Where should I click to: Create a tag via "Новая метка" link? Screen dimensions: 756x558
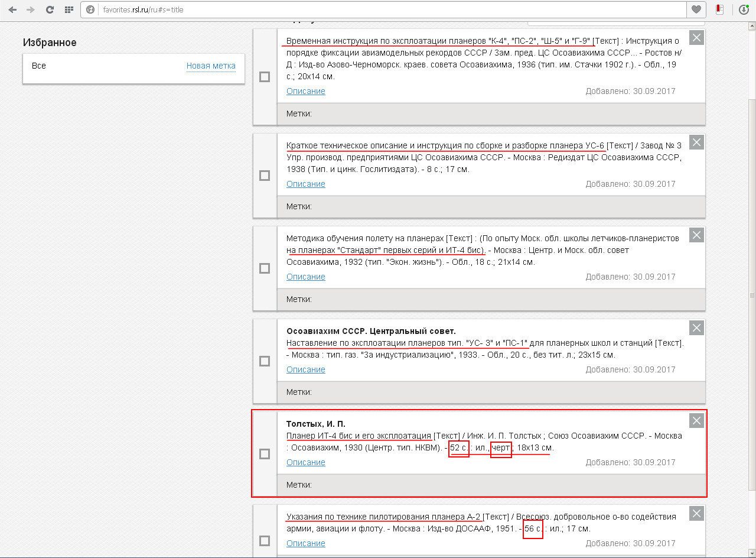pyautogui.click(x=211, y=66)
